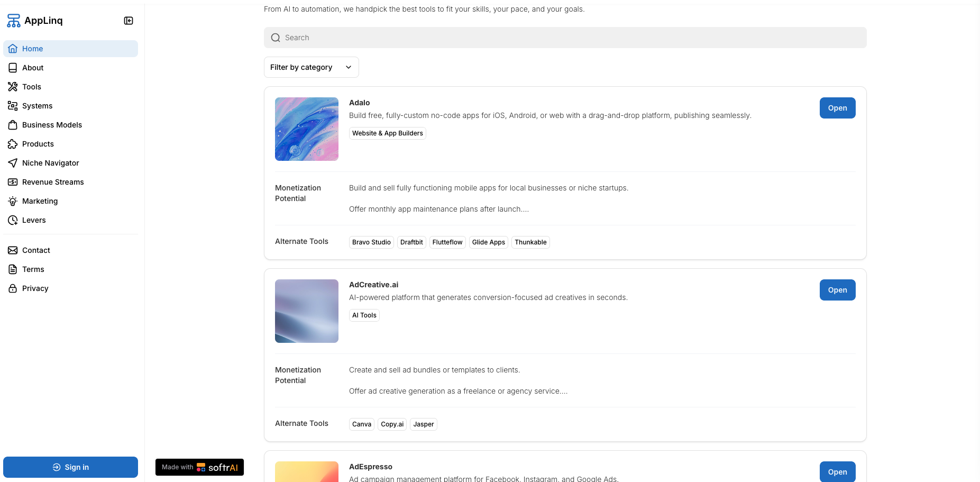Click the Contact envelope icon
980x482 pixels.
(13, 250)
